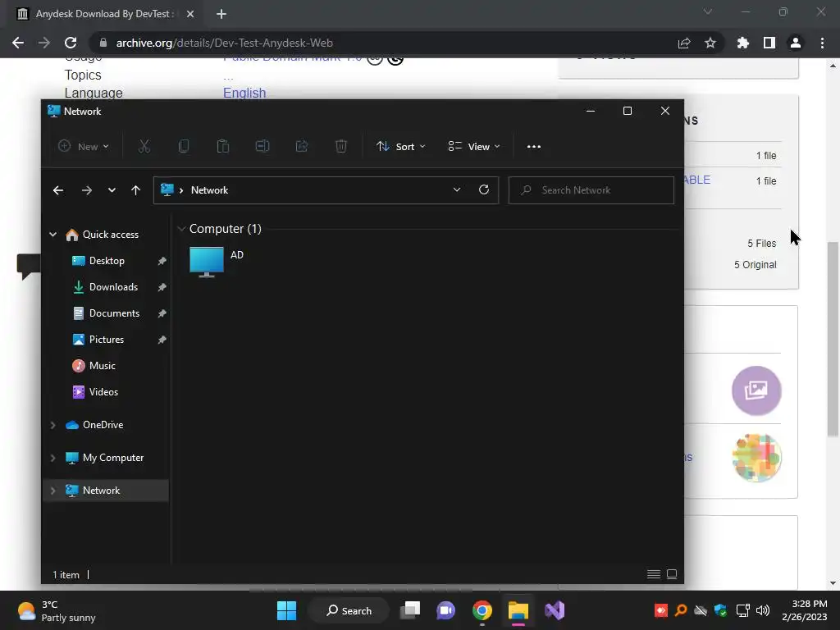Open Chrome profile avatar
This screenshot has width=840, height=630.
point(796,43)
